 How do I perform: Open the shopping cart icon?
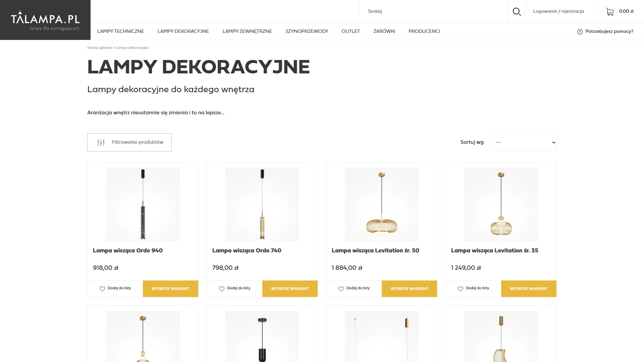tap(610, 12)
